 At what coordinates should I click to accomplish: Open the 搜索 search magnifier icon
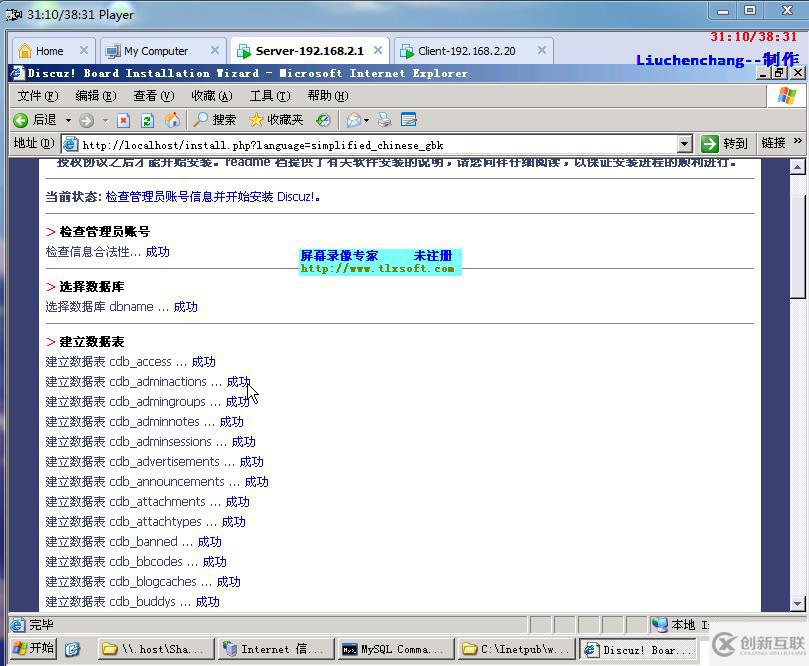[x=200, y=120]
